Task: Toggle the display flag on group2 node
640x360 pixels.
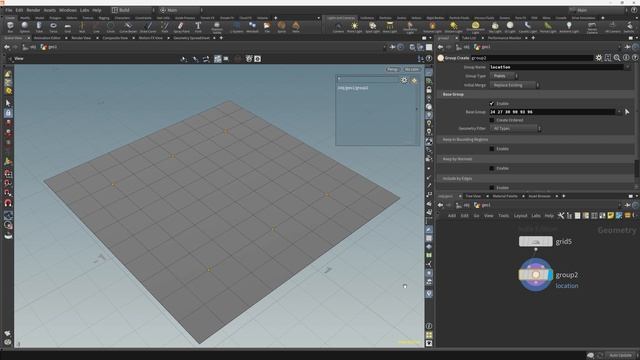Action: click(550, 275)
